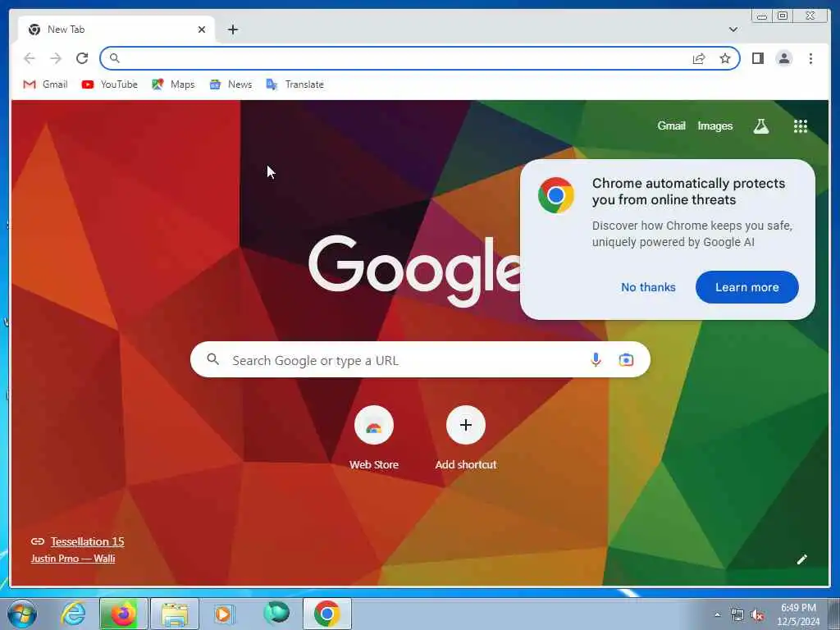The image size is (840, 630).
Task: Launch Internet Explorer from taskbar
Action: 73,614
